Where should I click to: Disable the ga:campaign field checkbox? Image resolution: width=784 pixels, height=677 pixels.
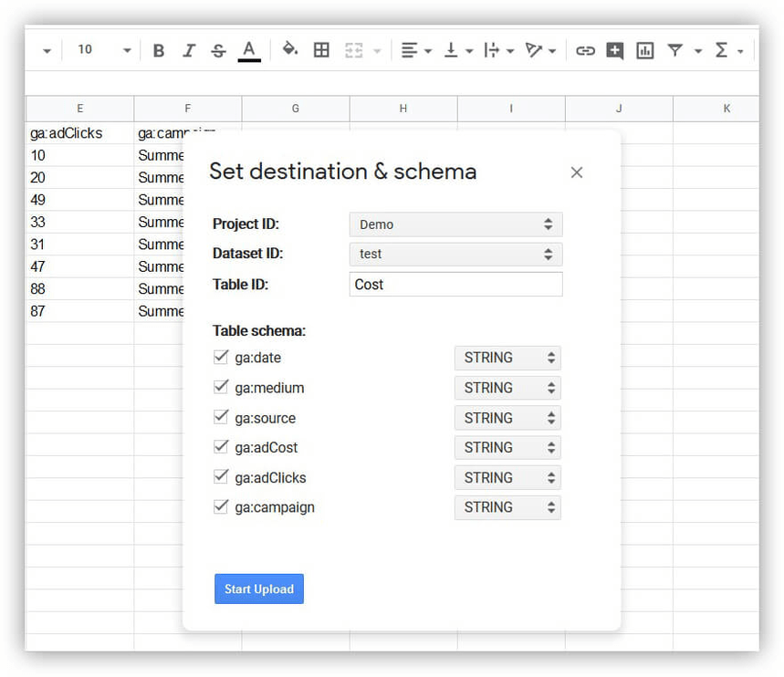(x=221, y=506)
